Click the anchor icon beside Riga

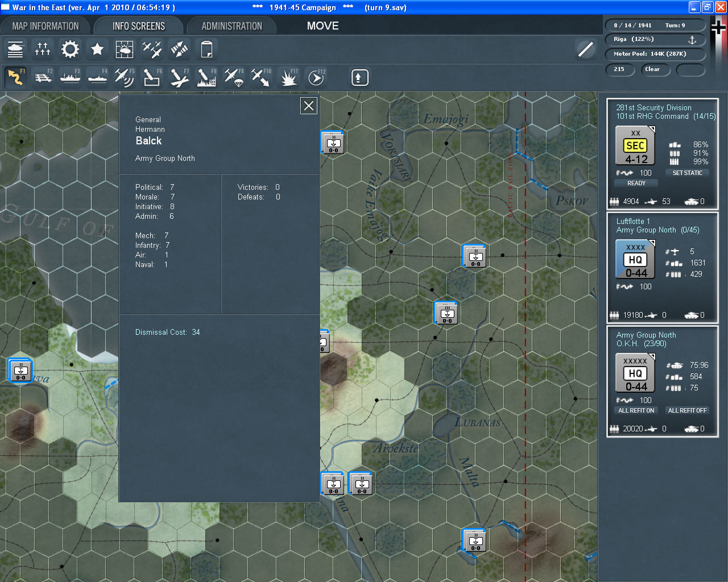tap(692, 40)
